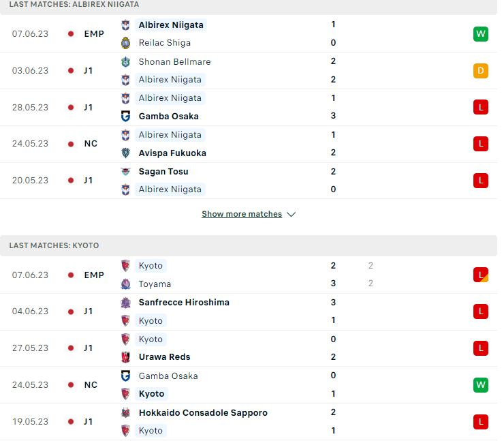Screen dimensions: 504x441
Task: Click the Toyama team crest
Action: pyautogui.click(x=126, y=284)
